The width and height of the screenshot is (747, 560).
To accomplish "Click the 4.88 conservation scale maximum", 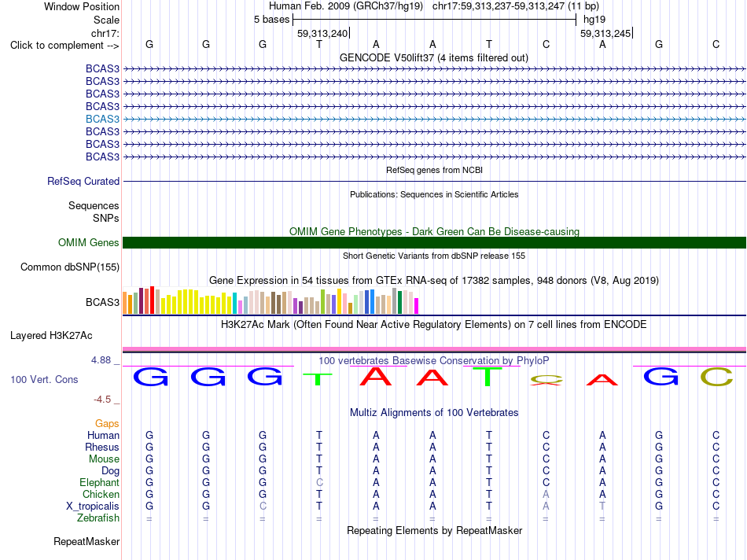I will 101,360.
